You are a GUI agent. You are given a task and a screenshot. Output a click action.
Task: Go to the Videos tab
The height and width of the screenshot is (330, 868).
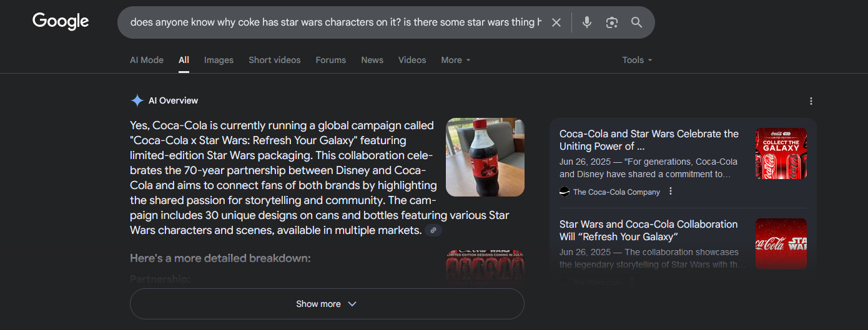tap(412, 60)
